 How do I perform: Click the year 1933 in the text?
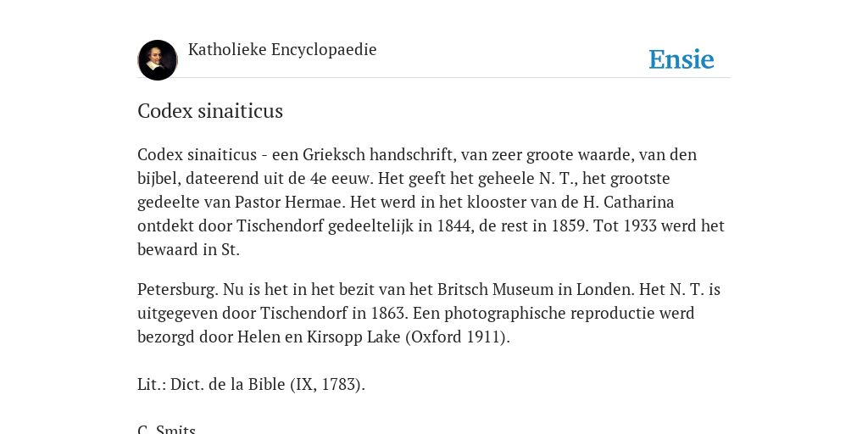coord(641,225)
